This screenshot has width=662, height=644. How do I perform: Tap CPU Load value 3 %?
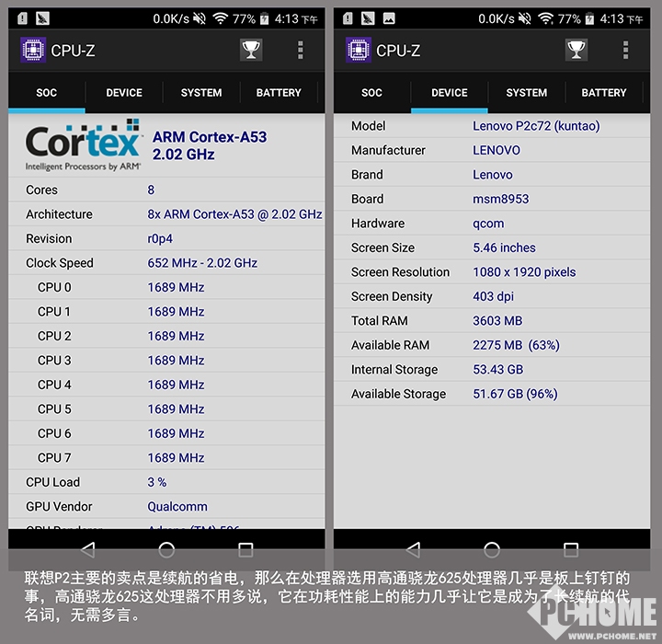[156, 482]
